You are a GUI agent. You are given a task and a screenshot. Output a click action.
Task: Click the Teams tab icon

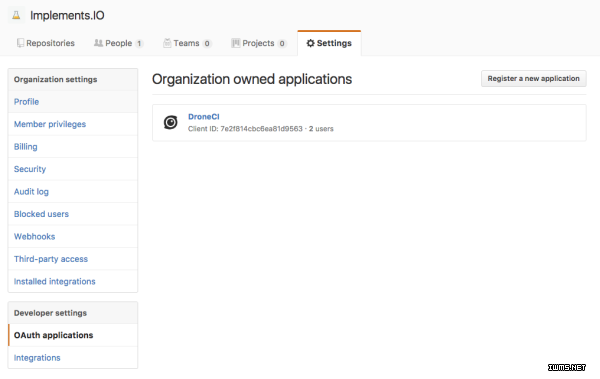click(167, 43)
